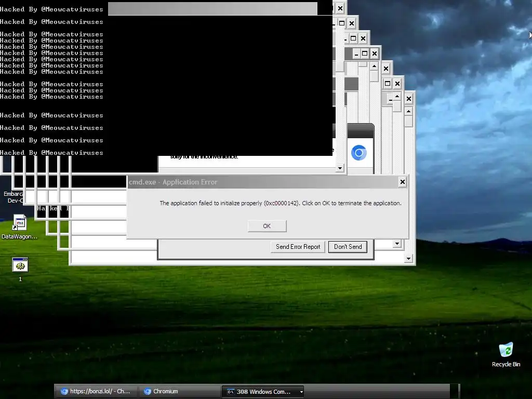Click the error message text mentioning 0xc0000142

[280, 203]
